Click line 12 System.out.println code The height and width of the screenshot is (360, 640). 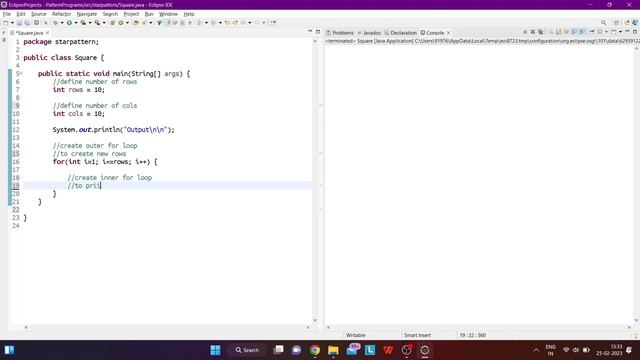113,130
